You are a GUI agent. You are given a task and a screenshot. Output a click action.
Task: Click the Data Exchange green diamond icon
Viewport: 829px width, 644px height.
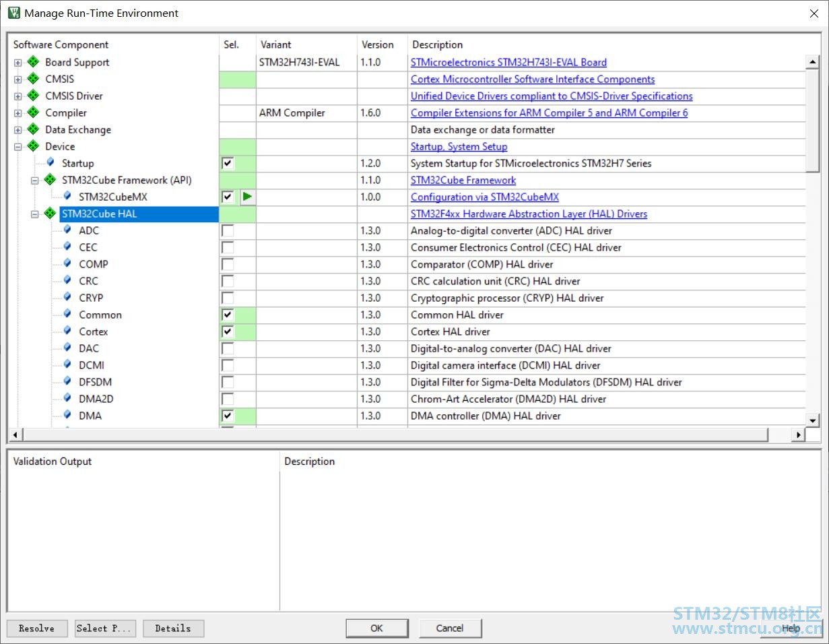[33, 129]
